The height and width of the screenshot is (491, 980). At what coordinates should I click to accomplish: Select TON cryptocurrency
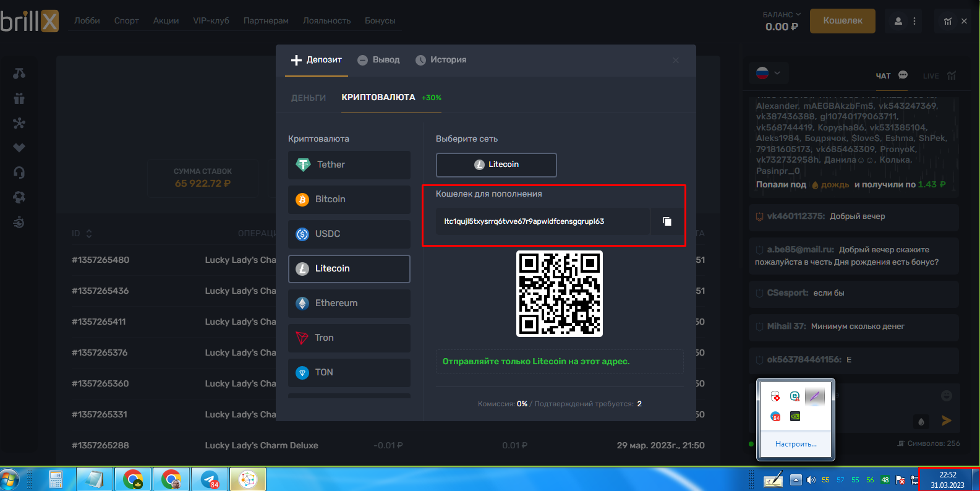[x=349, y=372]
